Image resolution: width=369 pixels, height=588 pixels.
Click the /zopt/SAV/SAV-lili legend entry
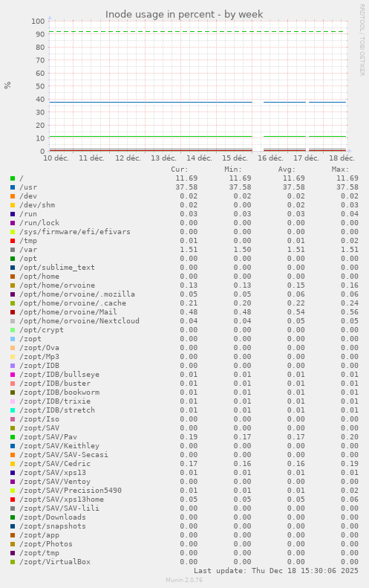click(x=59, y=508)
